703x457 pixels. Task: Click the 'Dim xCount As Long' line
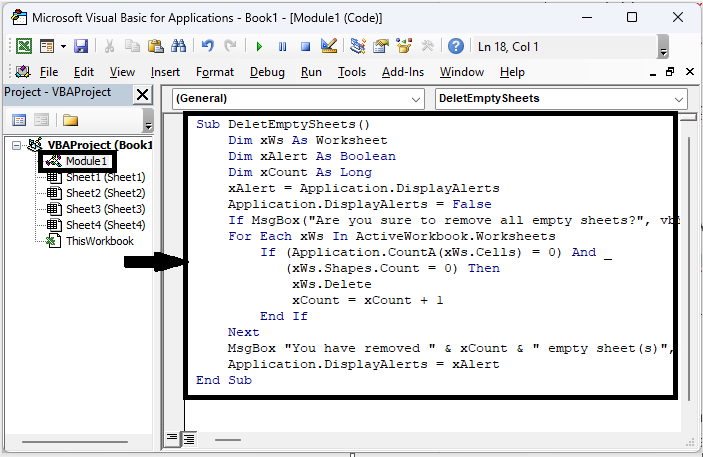pos(300,172)
